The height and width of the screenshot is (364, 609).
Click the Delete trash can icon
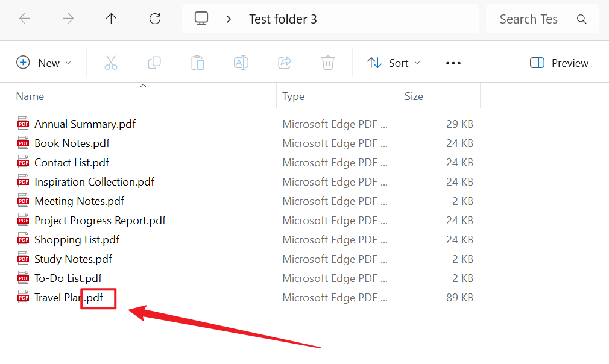328,63
